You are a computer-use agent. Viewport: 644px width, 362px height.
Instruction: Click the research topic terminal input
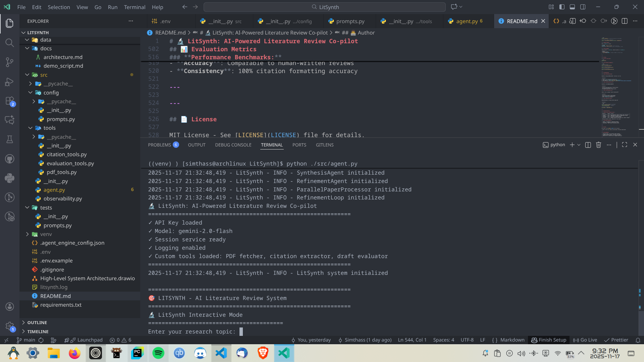[241, 331]
